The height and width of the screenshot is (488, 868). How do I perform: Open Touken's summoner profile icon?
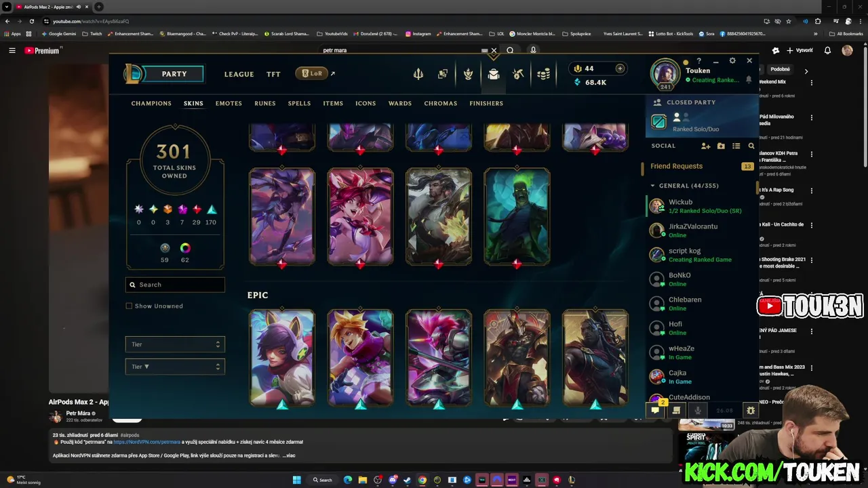665,73
